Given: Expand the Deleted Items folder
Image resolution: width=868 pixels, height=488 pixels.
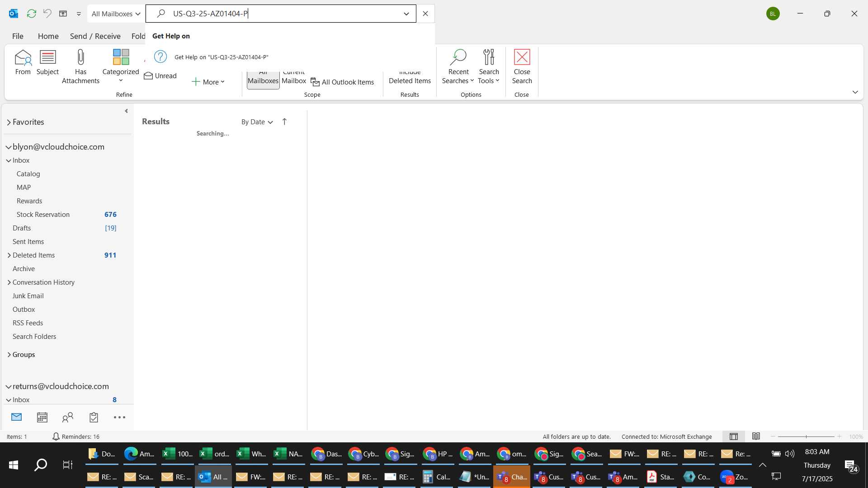Looking at the screenshot, I should pos(9,255).
